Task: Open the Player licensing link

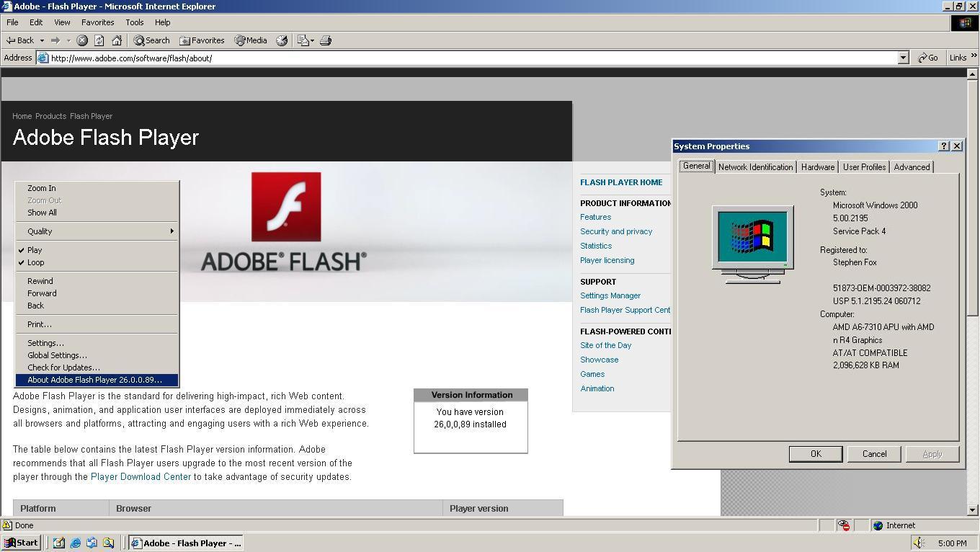Action: pos(607,260)
